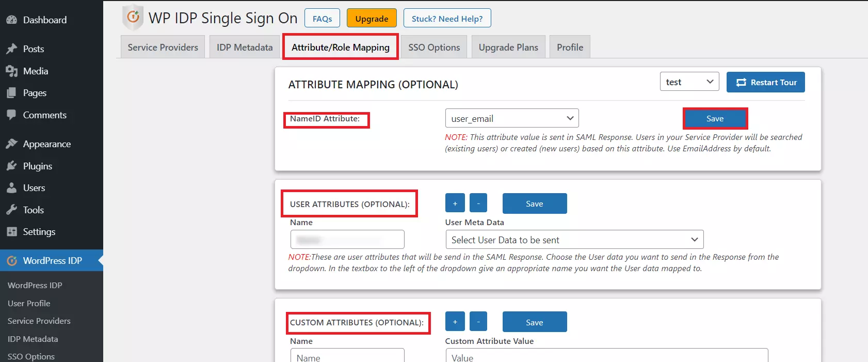Add a user attribute with plus button
The image size is (868, 362).
(x=455, y=203)
